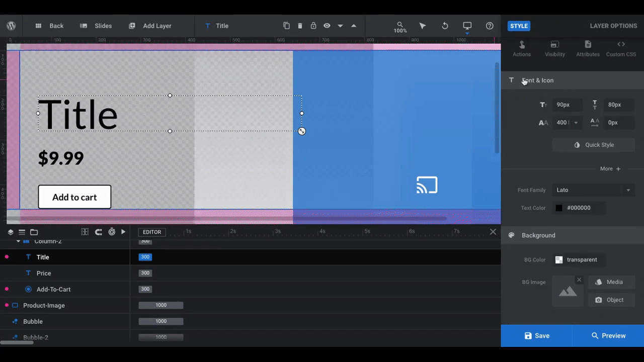Click the Quick Style button
This screenshot has height=362, width=644.
(594, 145)
